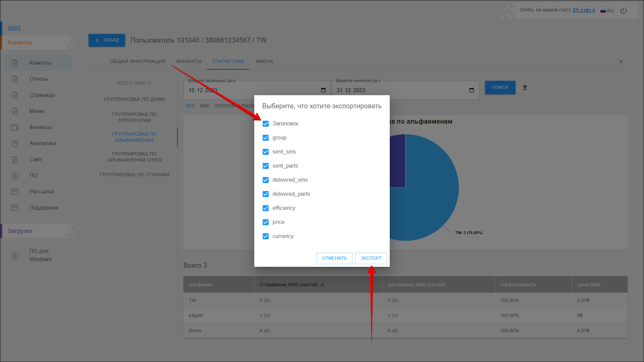The width and height of the screenshot is (644, 362).
Task: Open the RU language selector
Action: coord(607,11)
